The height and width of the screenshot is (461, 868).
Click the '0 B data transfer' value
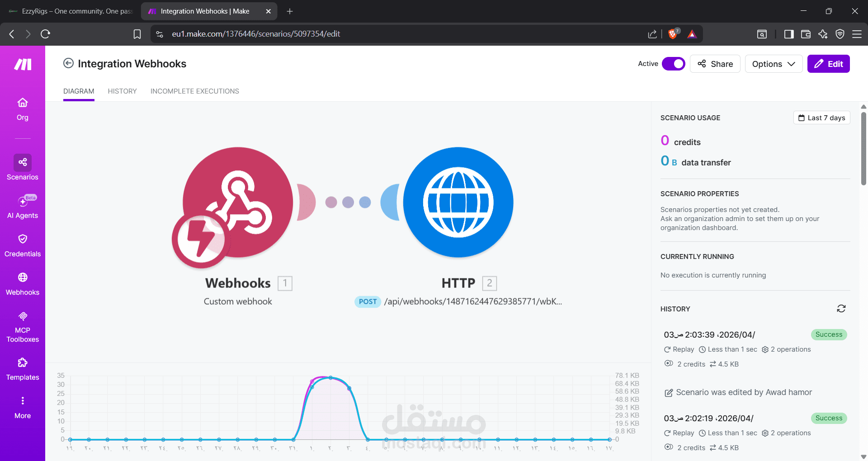tap(695, 161)
